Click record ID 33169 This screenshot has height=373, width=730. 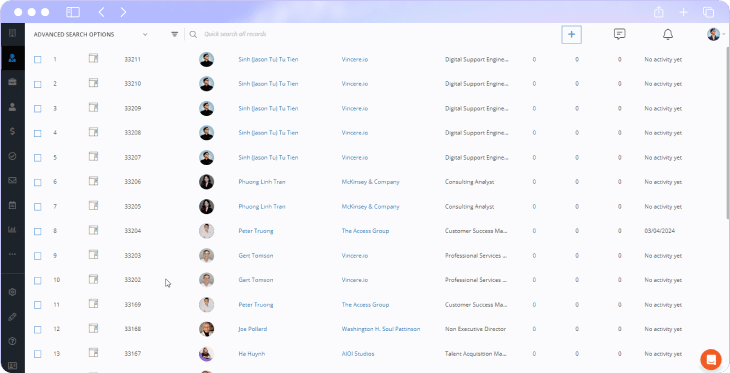point(133,305)
